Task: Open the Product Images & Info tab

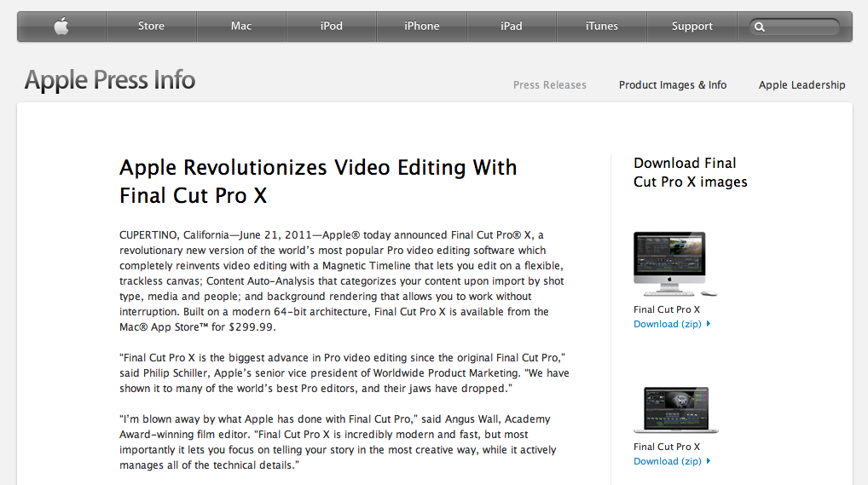Action: coord(673,85)
